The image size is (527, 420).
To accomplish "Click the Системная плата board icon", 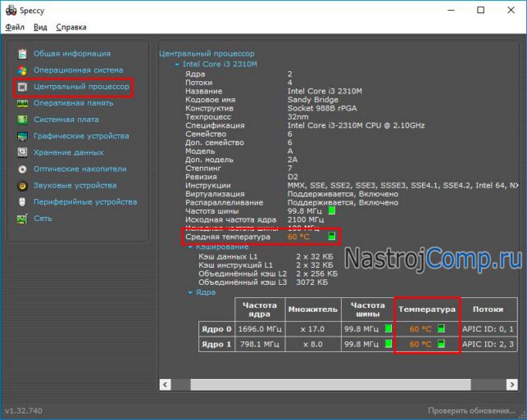I will tap(22, 120).
